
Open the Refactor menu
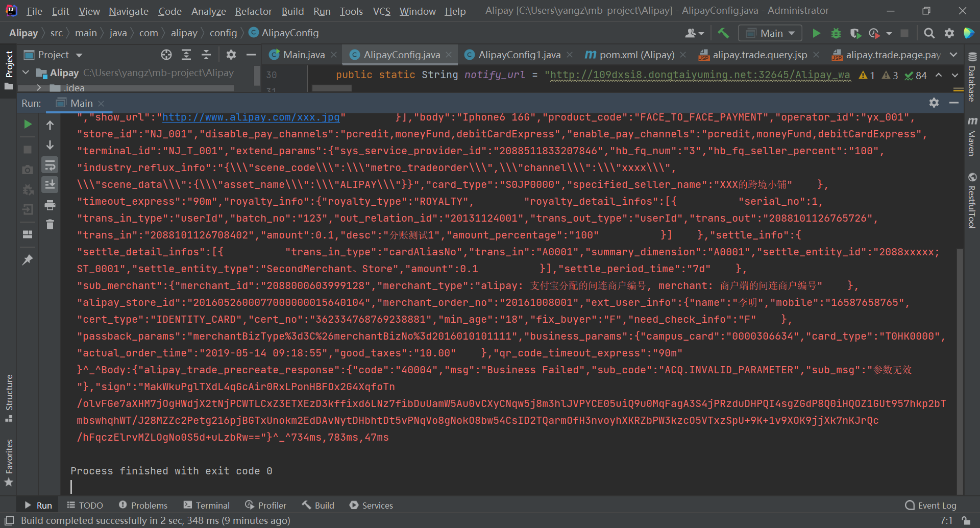pyautogui.click(x=253, y=11)
